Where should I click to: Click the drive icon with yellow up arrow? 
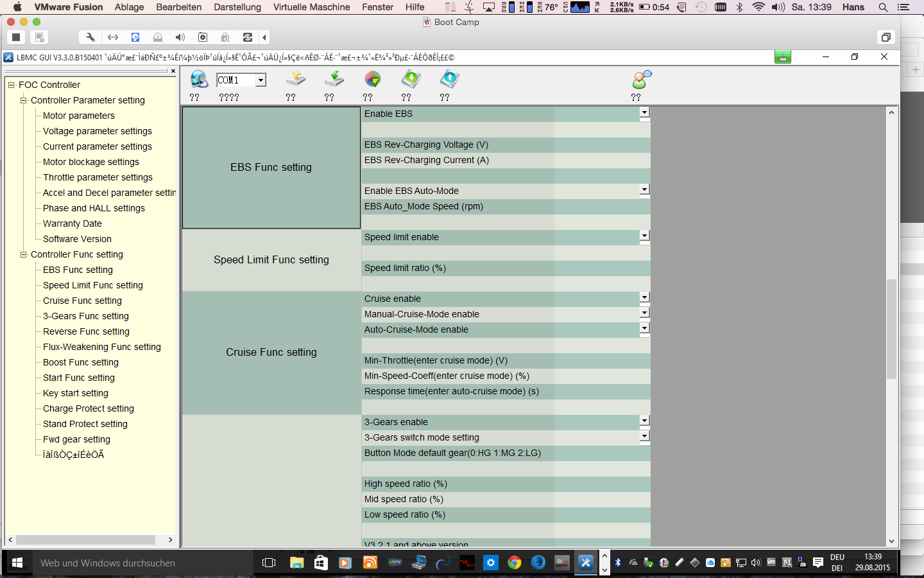pos(295,80)
